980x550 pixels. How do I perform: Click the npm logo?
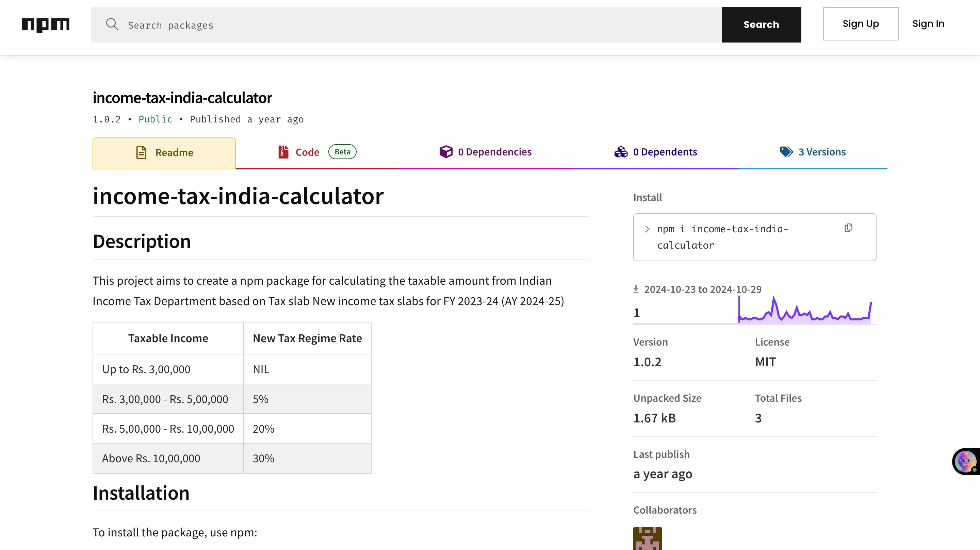(x=45, y=25)
